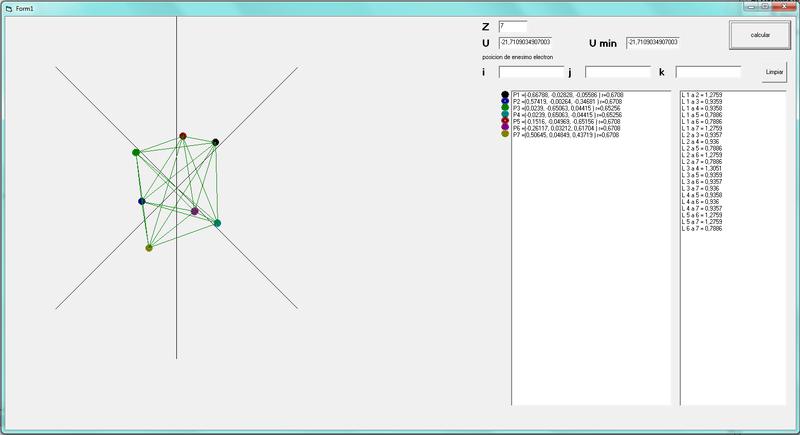The height and width of the screenshot is (435, 800).
Task: Click the black P1 legend dot
Action: click(x=505, y=94)
